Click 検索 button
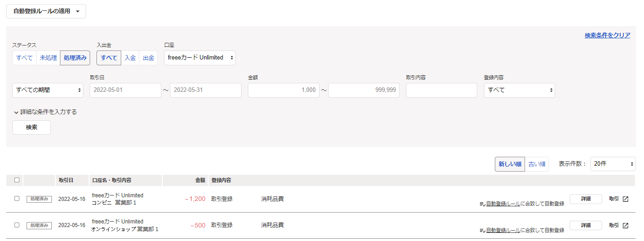The height and width of the screenshot is (241, 644). pos(32,127)
